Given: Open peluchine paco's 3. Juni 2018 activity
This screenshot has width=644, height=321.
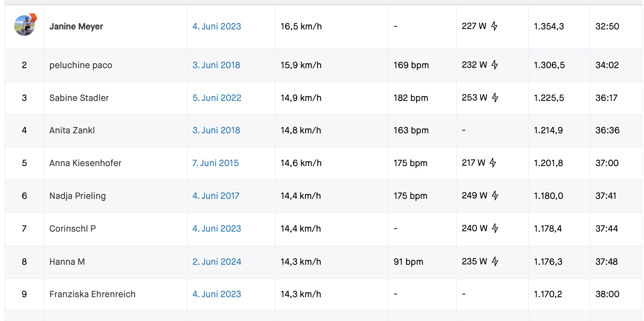Looking at the screenshot, I should coord(216,65).
